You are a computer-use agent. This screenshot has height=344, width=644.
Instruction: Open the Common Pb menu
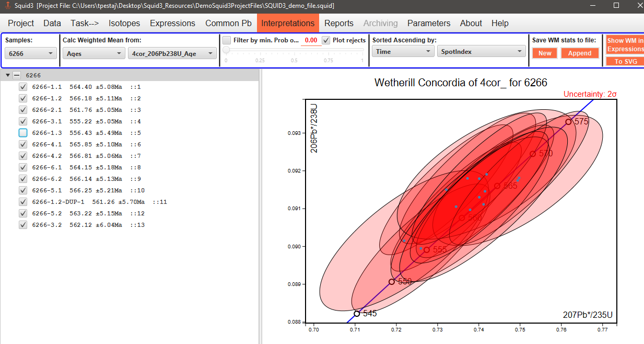point(228,23)
